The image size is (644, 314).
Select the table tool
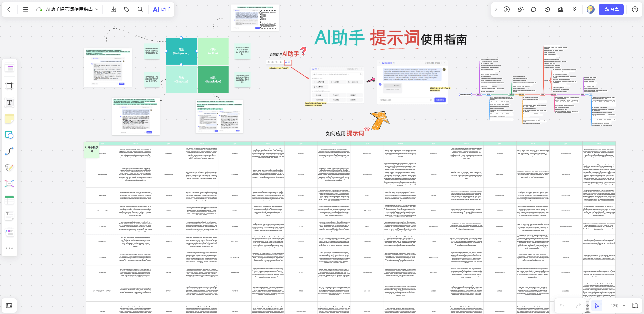9,200
